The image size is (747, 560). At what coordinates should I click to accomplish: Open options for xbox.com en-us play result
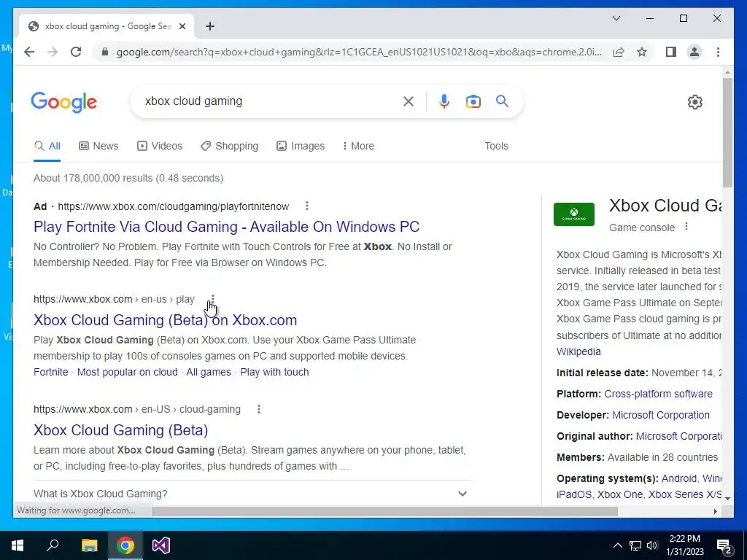pos(213,299)
